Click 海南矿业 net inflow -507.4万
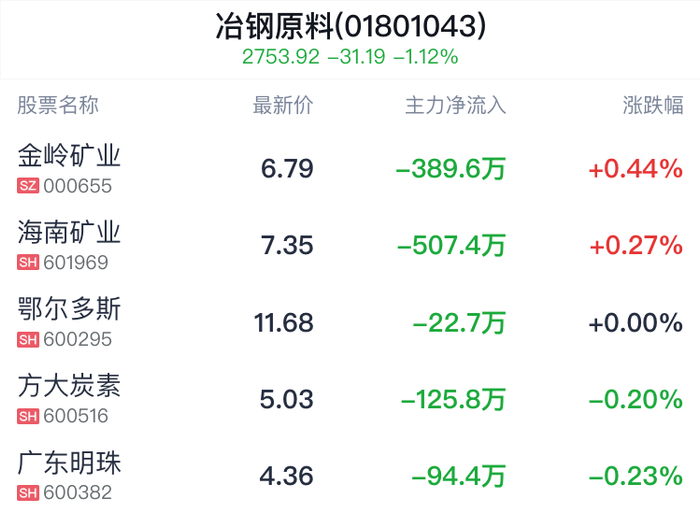The width and height of the screenshot is (700, 527). [451, 246]
